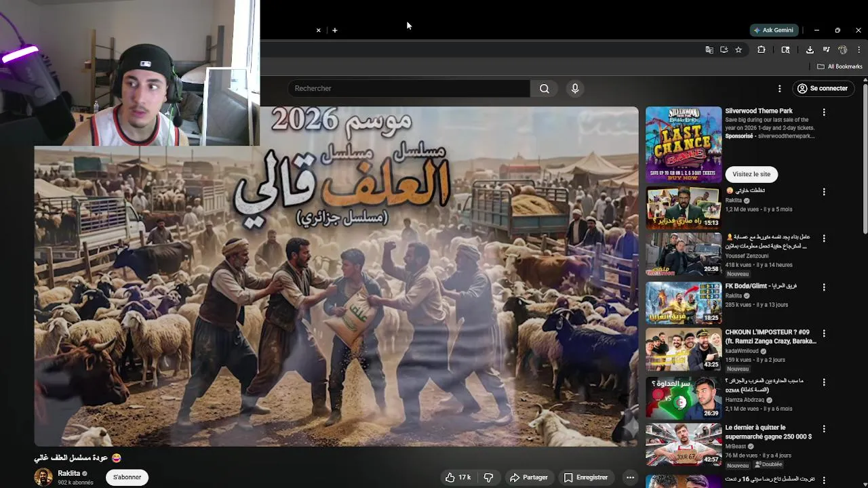Open the Extensions puzzle icon
Screen dimensions: 868x488
click(762, 49)
